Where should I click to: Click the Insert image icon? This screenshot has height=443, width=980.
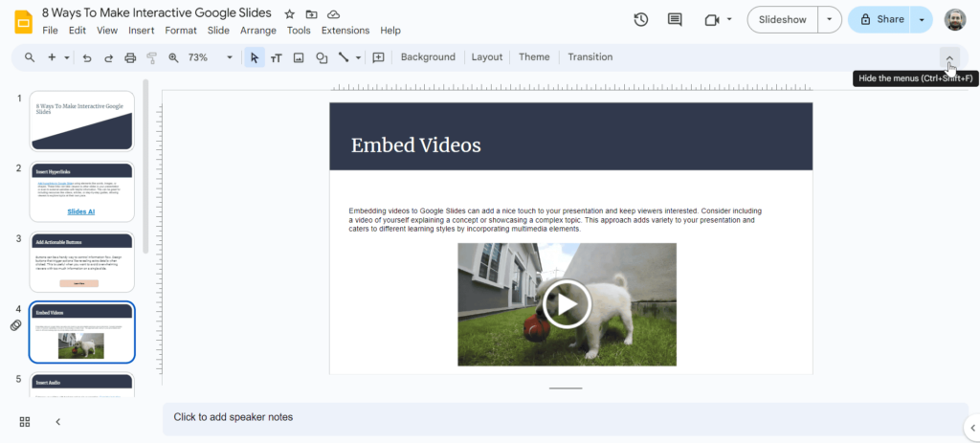299,57
